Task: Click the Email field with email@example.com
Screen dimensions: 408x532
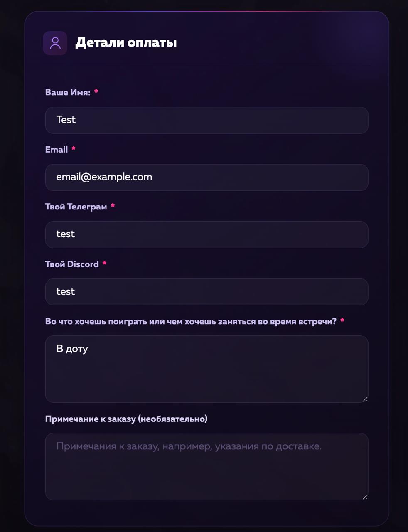Action: point(206,177)
